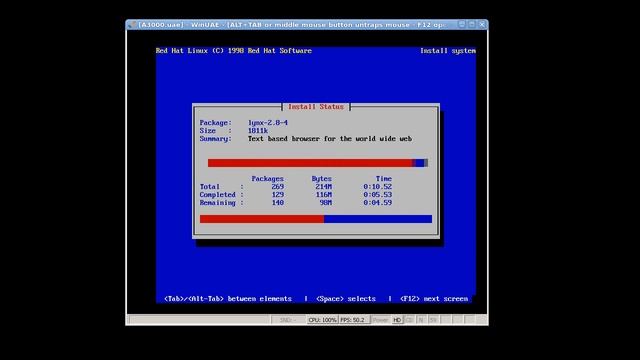Click the 'Time' column header
640x360 pixels.
384,179
